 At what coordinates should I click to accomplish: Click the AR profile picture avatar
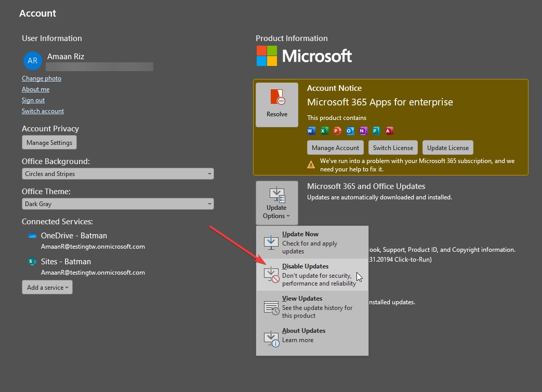32,60
